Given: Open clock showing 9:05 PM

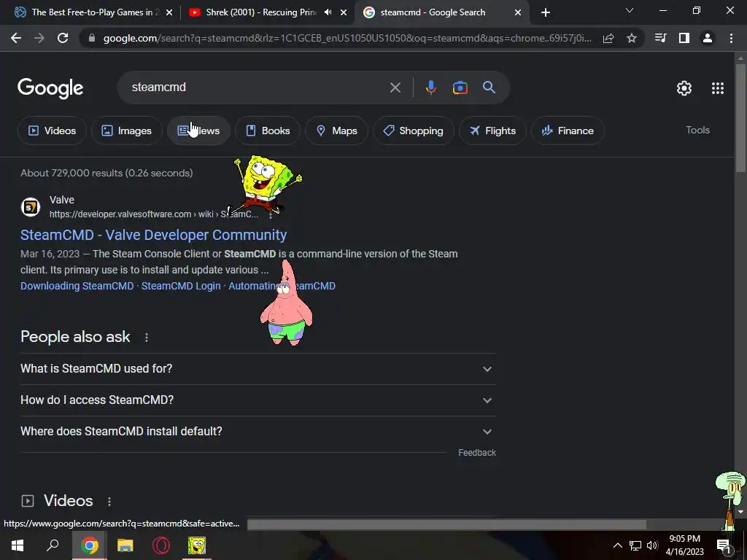Looking at the screenshot, I should pos(684,545).
